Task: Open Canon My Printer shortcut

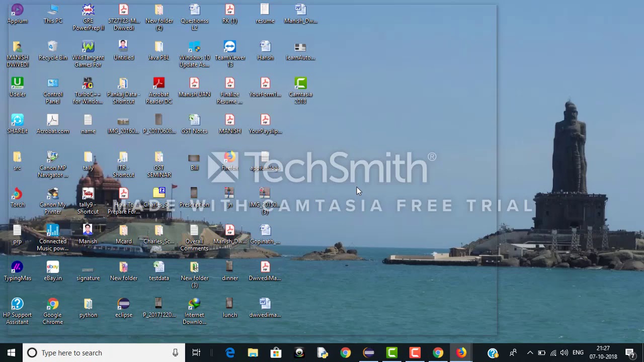Action: coord(53,201)
